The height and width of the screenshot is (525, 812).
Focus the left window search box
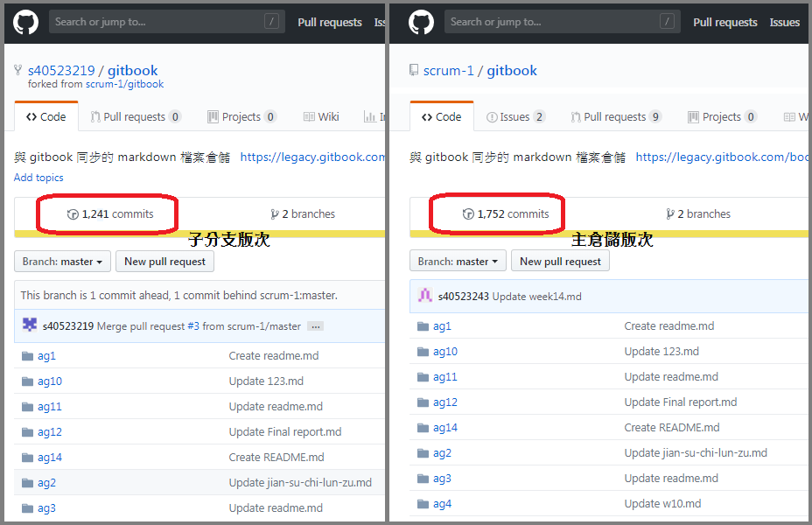(167, 22)
